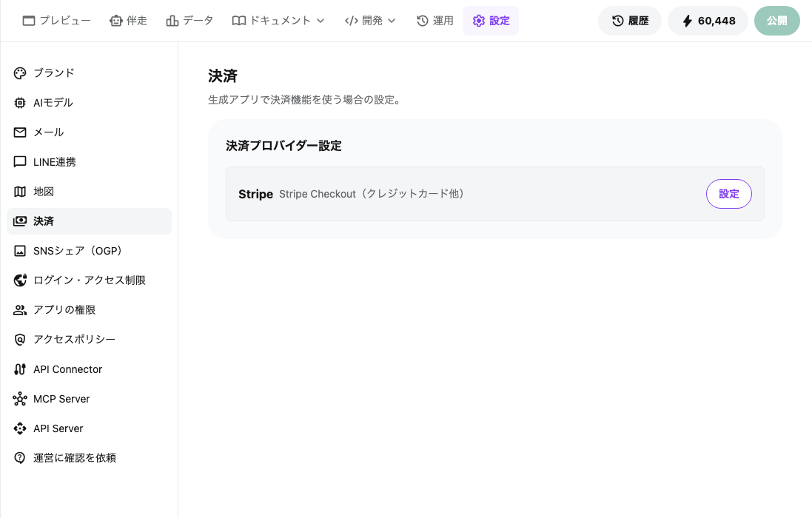Open the ブランド settings section
The width and height of the screenshot is (812, 518).
click(x=89, y=73)
